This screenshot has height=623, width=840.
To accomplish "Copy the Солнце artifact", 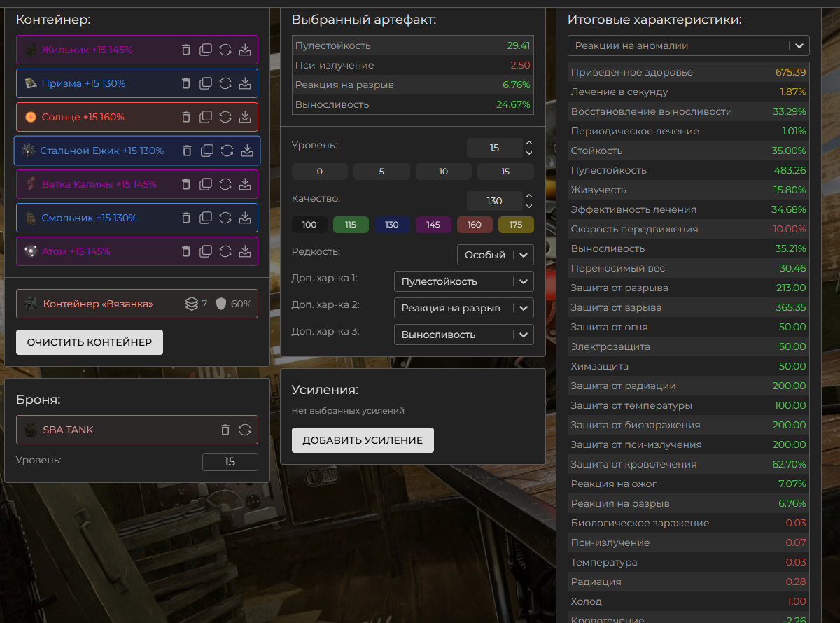I will click(x=206, y=117).
